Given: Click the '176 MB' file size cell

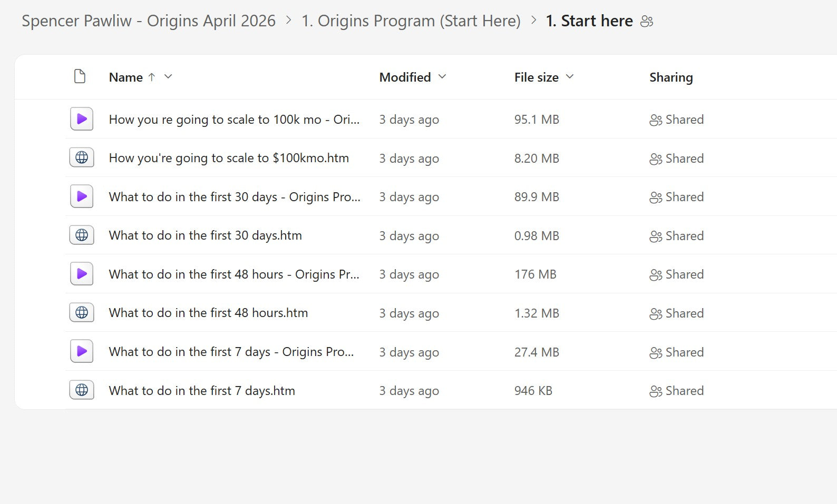Looking at the screenshot, I should tap(535, 274).
